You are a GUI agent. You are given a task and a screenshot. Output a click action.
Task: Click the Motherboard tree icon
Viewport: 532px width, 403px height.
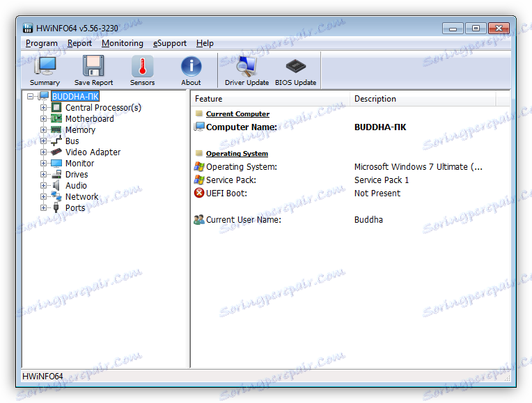(56, 119)
